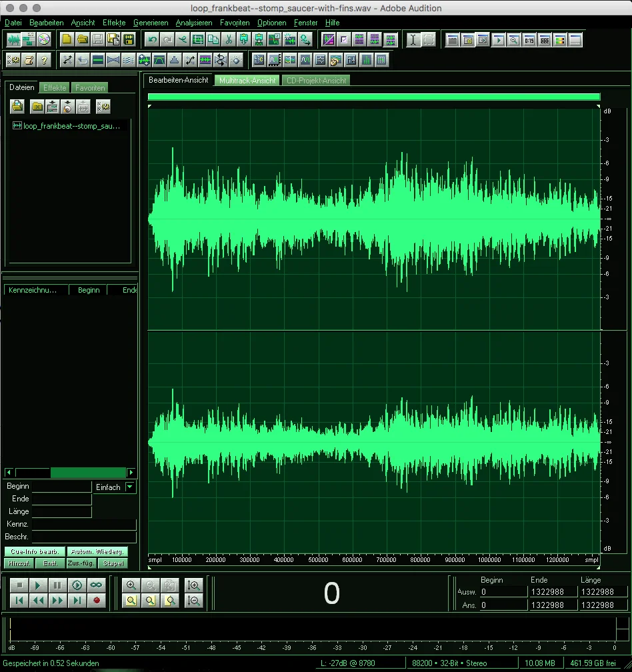This screenshot has width=632, height=672.
Task: Select the CD-Projekt-Ansicht tab
Action: tap(316, 80)
